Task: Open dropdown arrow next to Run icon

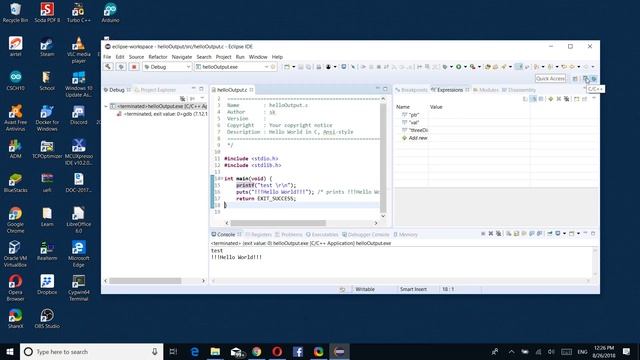Action: click(465, 67)
